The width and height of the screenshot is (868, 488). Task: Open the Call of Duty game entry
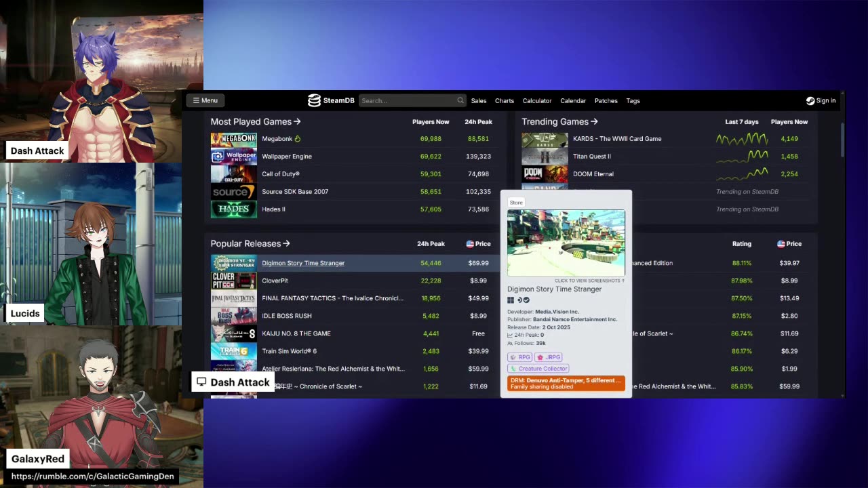[x=281, y=174]
